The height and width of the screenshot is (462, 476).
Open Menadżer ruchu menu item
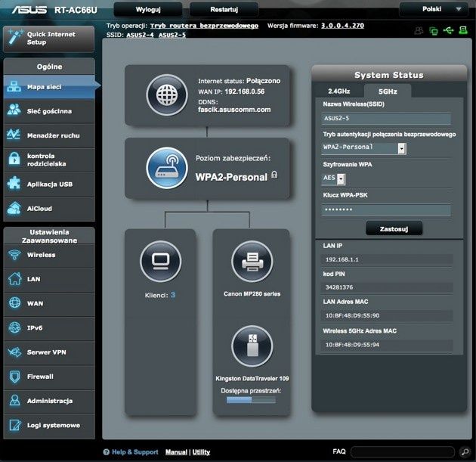coord(49,135)
